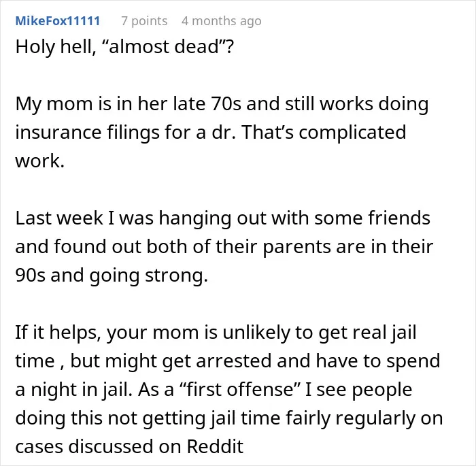Click the words “insurance filings”
476x466 pixels.
point(88,133)
